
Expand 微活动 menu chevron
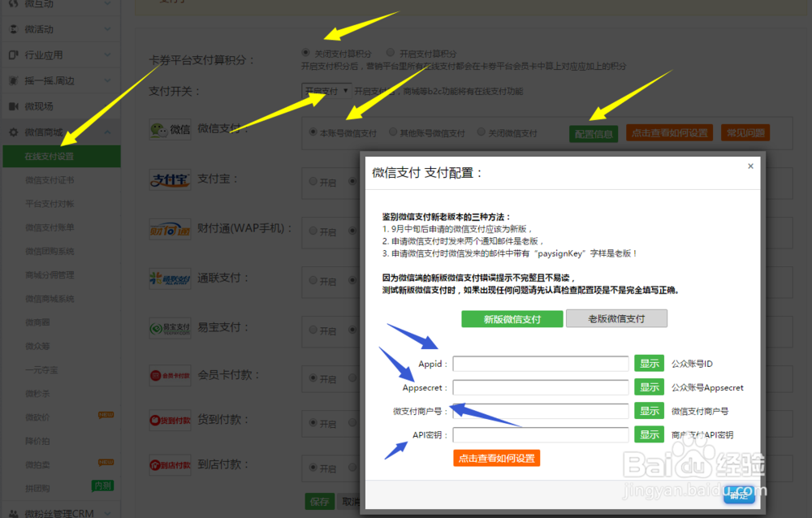pos(108,29)
